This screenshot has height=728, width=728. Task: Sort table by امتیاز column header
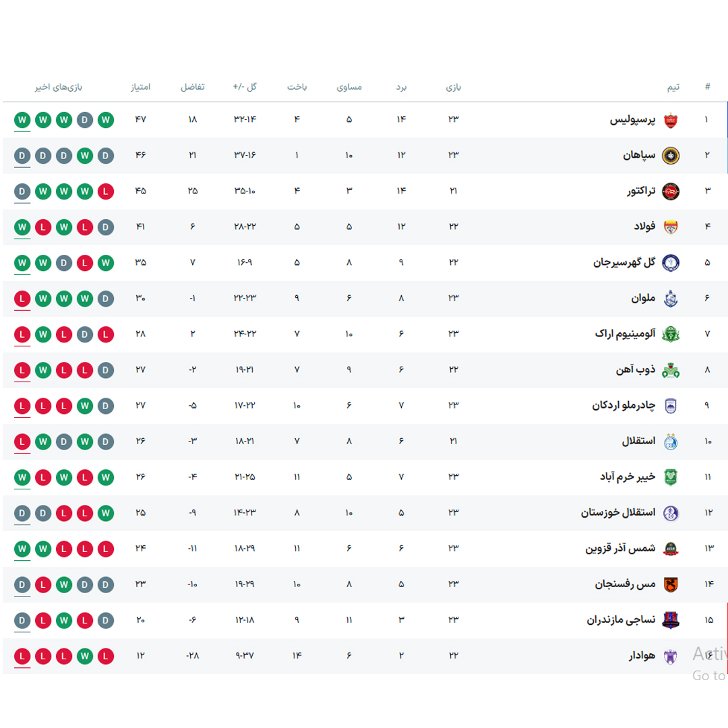click(x=141, y=87)
